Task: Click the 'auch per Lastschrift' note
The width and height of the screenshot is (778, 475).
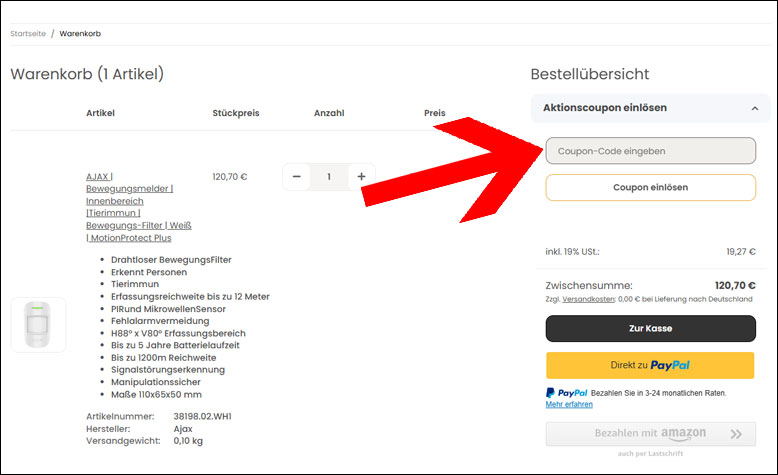Action: point(650,454)
